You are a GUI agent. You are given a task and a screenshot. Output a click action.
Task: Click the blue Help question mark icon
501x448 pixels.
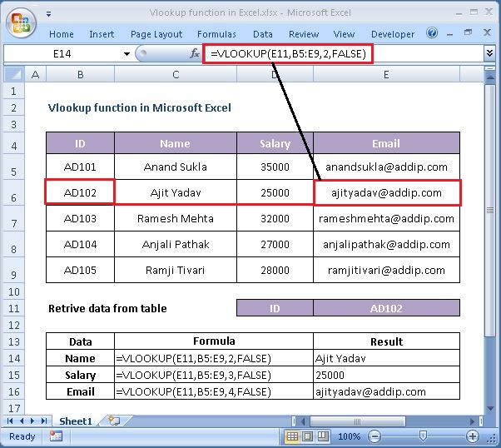pyautogui.click(x=432, y=32)
